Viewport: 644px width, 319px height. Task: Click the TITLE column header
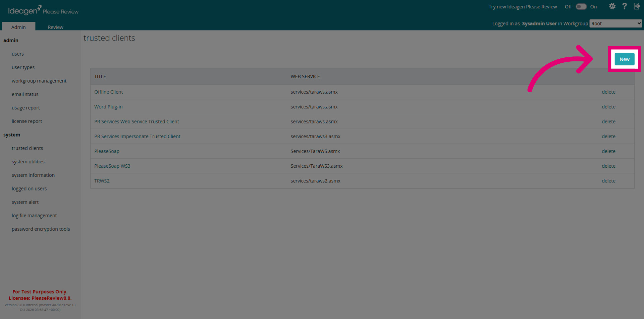pyautogui.click(x=100, y=76)
